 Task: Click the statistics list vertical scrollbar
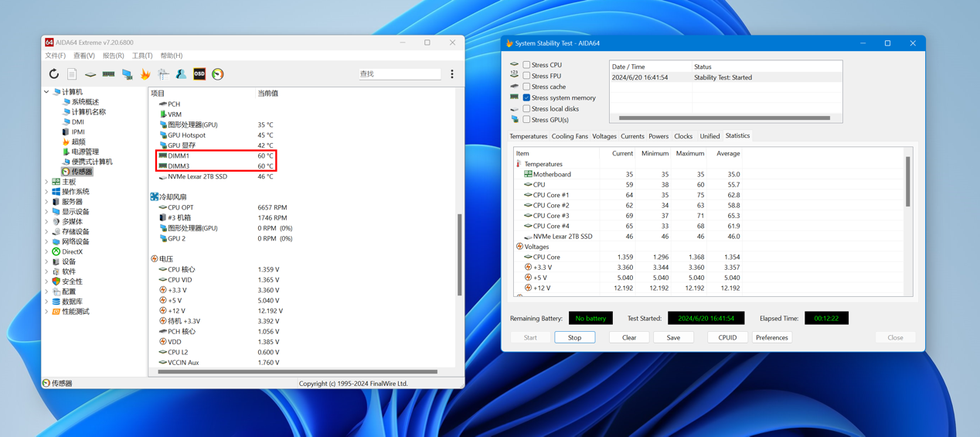908,182
